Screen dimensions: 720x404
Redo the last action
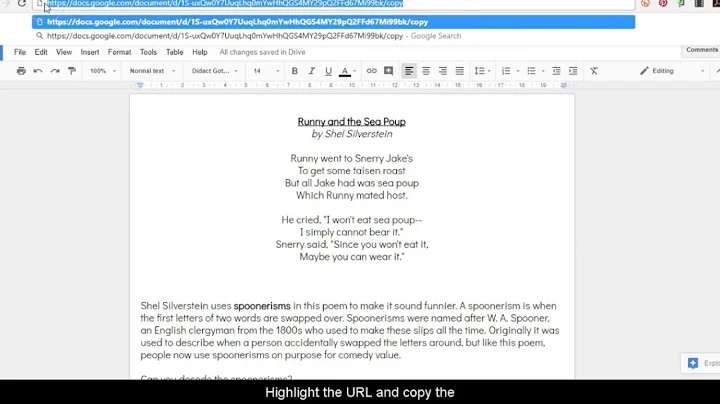(x=55, y=71)
